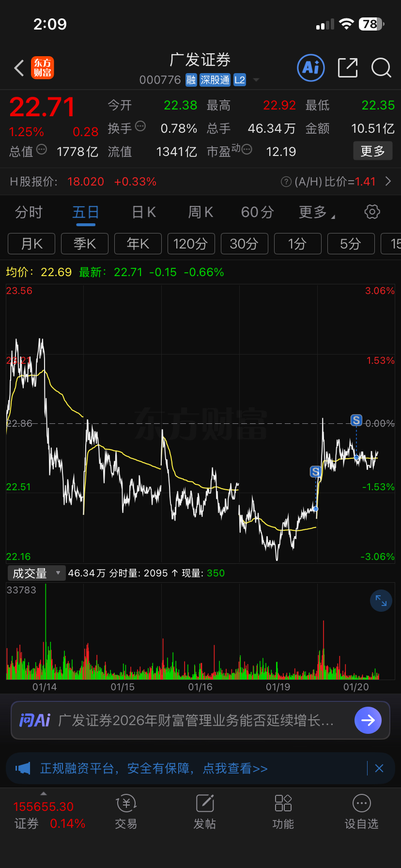
Task: Switch to 周K chart tab
Action: pos(200,212)
